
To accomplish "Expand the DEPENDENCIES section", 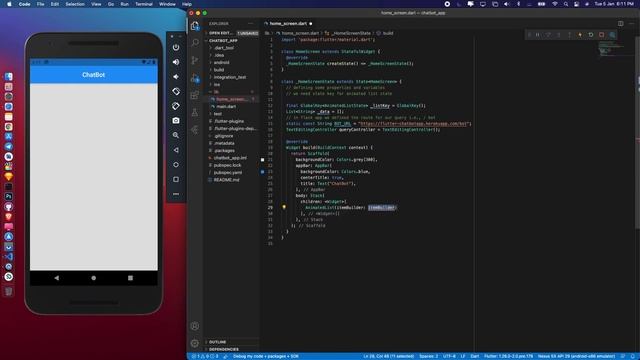I will [x=224, y=349].
